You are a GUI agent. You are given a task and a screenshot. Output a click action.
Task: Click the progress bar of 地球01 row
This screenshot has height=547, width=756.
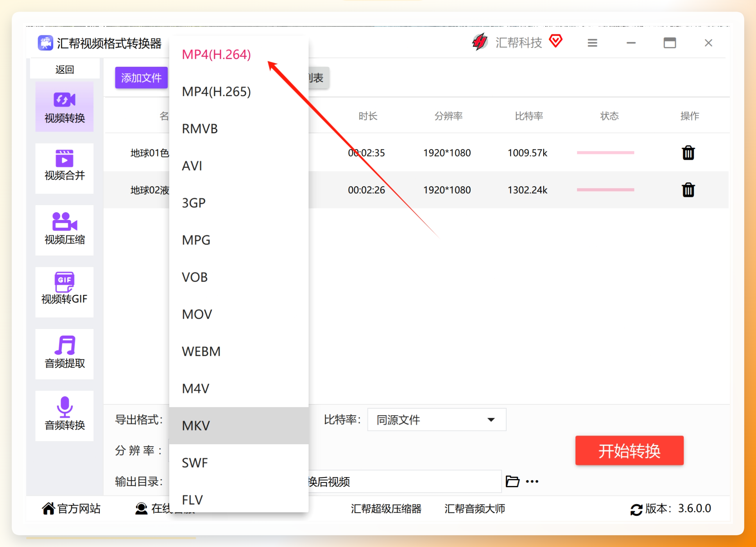[605, 152]
